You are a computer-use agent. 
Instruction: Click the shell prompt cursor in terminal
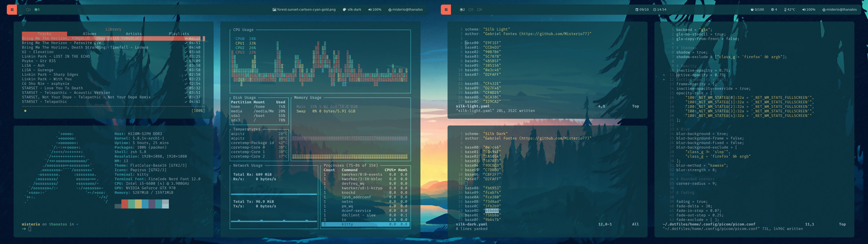[30, 229]
